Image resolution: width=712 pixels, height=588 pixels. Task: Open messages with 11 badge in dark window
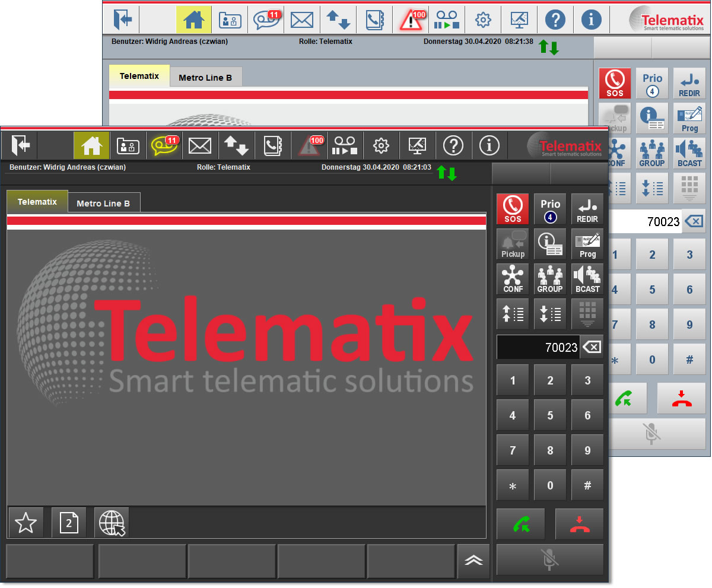[x=164, y=145]
